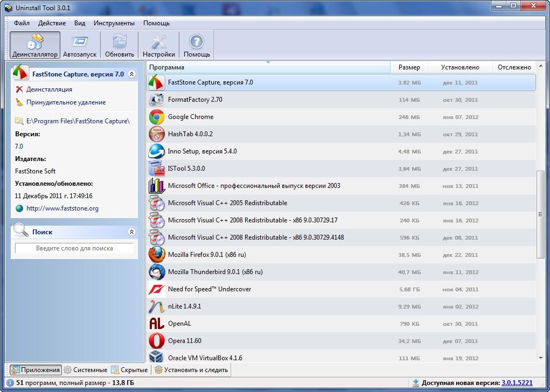Select the HashTab 4.0.0.2 icon
Screen dimensions: 550x392
click(x=156, y=134)
